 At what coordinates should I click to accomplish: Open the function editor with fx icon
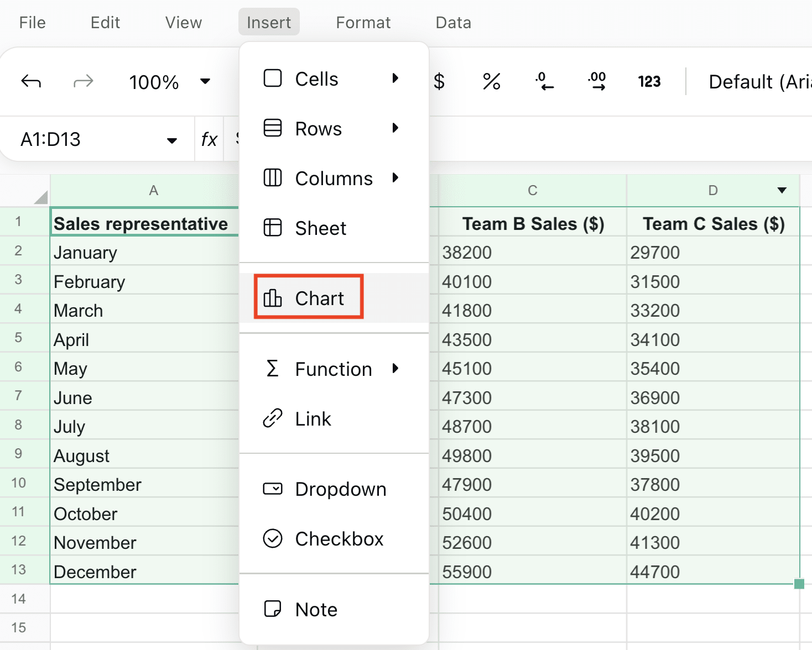209,139
